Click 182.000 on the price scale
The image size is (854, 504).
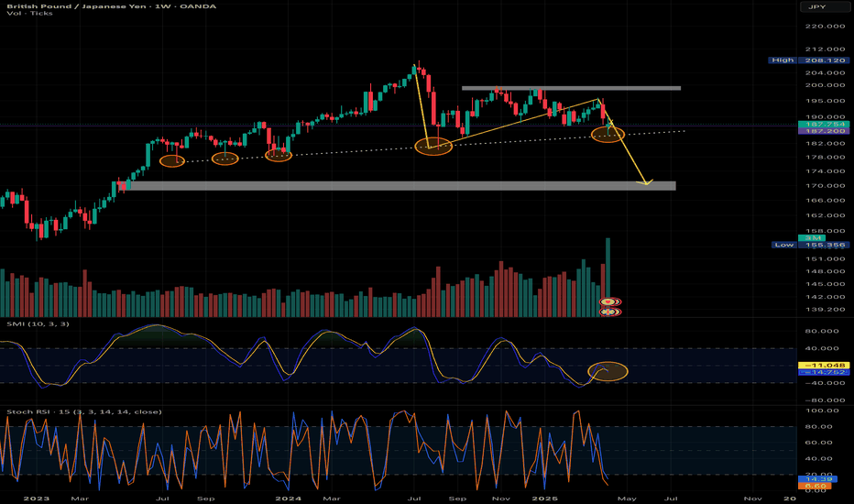click(x=825, y=144)
